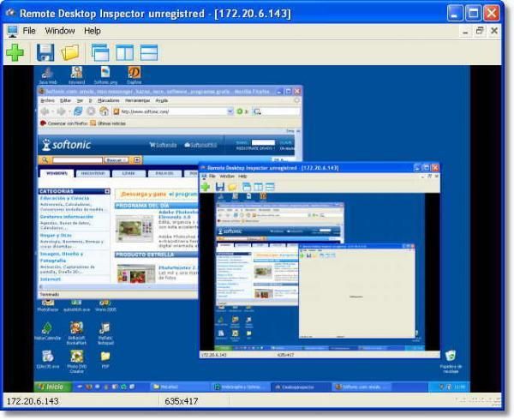This screenshot has width=514, height=420.
Task: Click the Java Web desktop icon in remote view
Action: click(x=48, y=75)
